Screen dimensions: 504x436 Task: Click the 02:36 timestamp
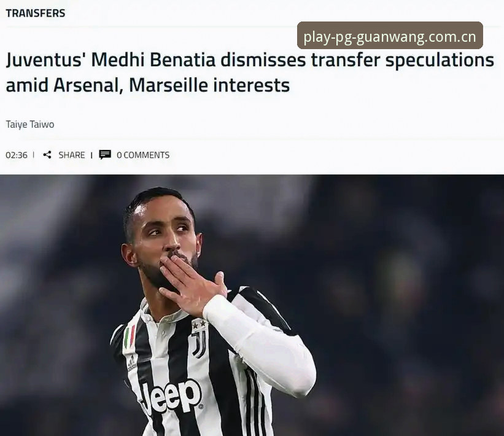click(17, 155)
